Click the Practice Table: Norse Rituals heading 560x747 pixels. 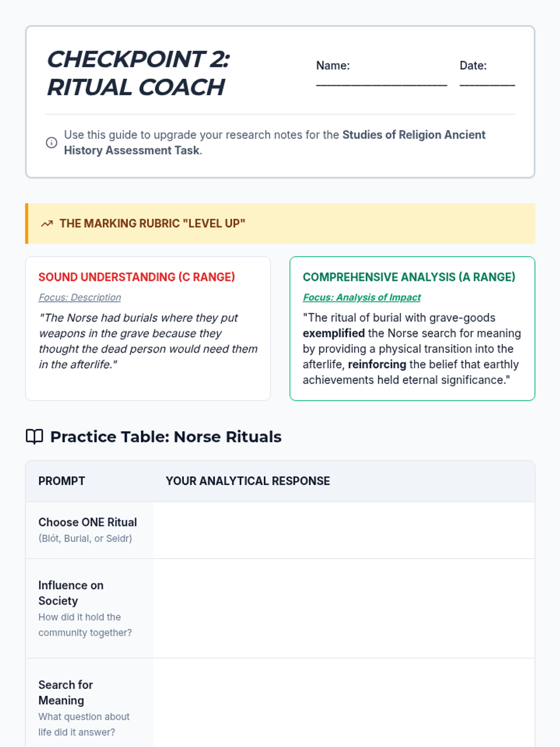point(166,437)
